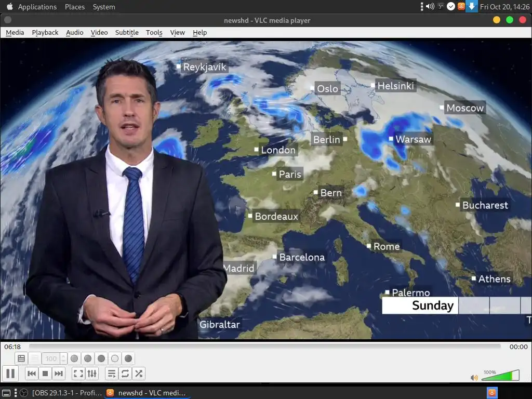Click the Apple logo in top panel
The image size is (532, 399).
click(x=9, y=6)
